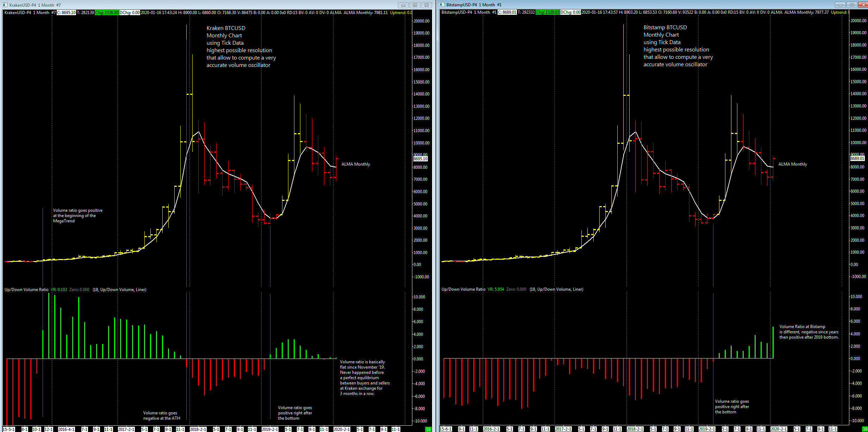Image resolution: width=868 pixels, height=432 pixels.
Task: Click the 2019-2-1 date on Bitstamp time axis
Action: point(707,429)
